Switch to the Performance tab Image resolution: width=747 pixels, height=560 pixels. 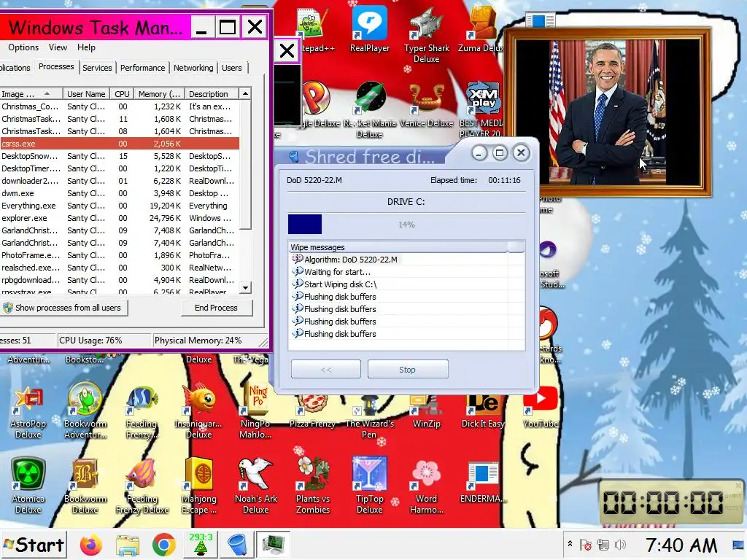coord(142,68)
